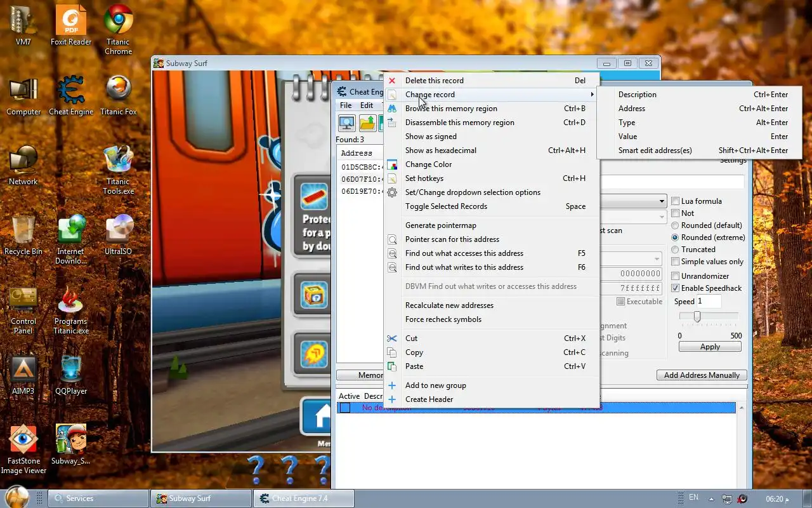Click Cheat Engine open file folder icon

click(x=367, y=123)
